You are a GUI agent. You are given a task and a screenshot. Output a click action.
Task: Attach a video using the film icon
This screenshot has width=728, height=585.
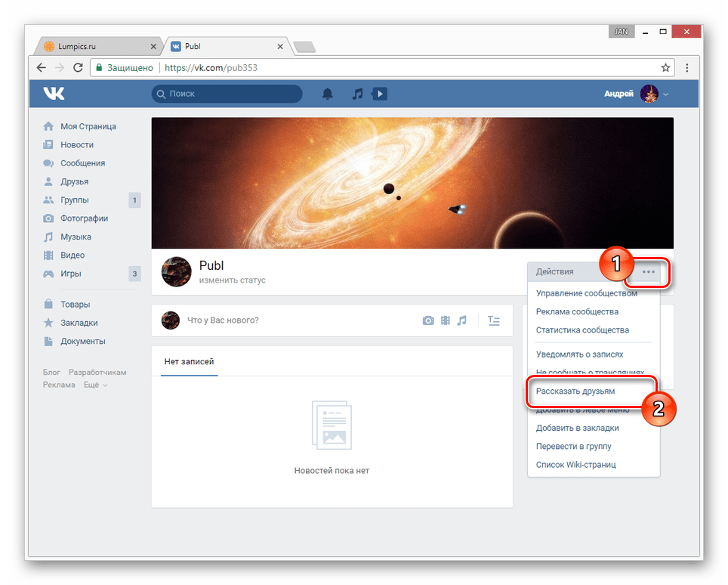click(x=446, y=320)
